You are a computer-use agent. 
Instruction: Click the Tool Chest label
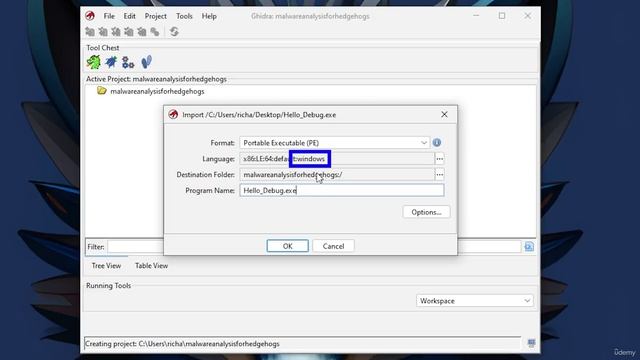[102, 48]
